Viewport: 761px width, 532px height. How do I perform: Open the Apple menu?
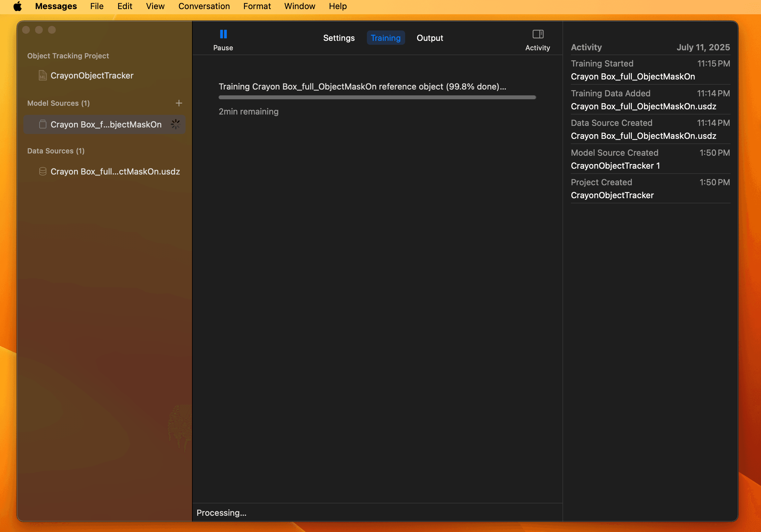(18, 6)
